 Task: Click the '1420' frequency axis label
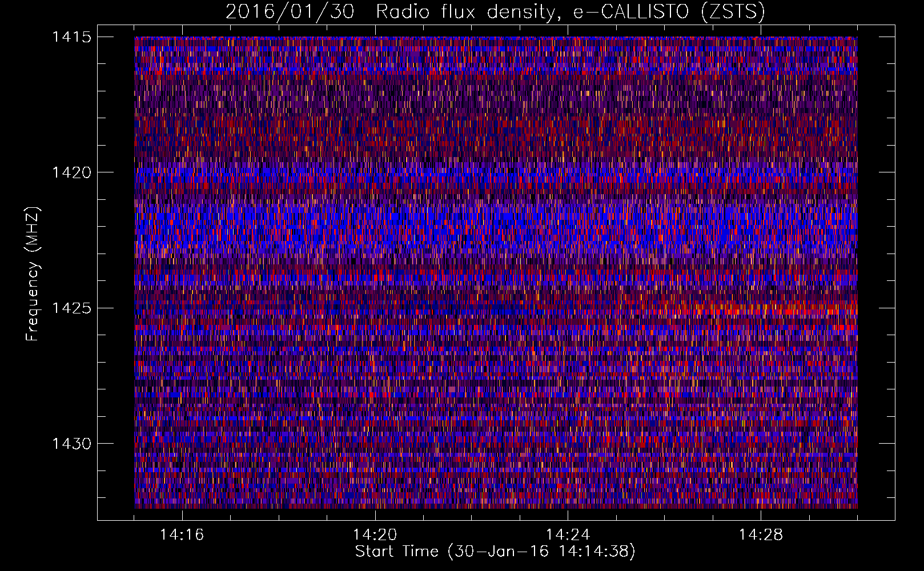[71, 172]
